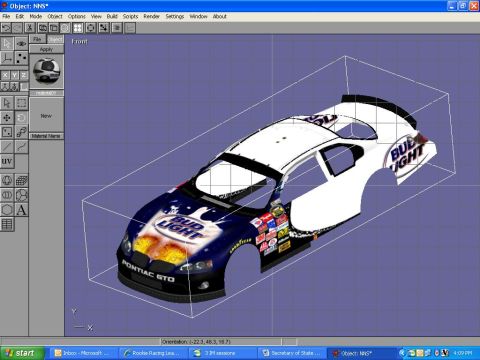
Task: Open the Edit menu
Action: (20, 16)
